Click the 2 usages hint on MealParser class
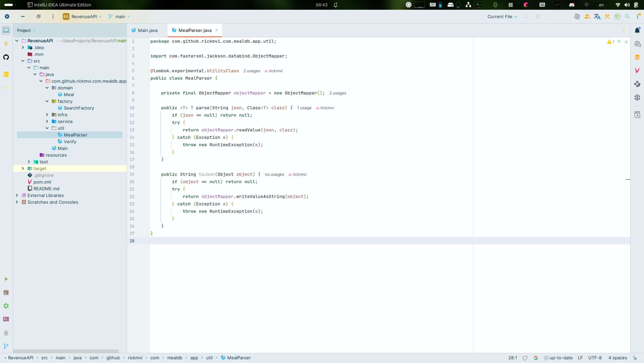The height and width of the screenshot is (363, 644). [x=252, y=71]
